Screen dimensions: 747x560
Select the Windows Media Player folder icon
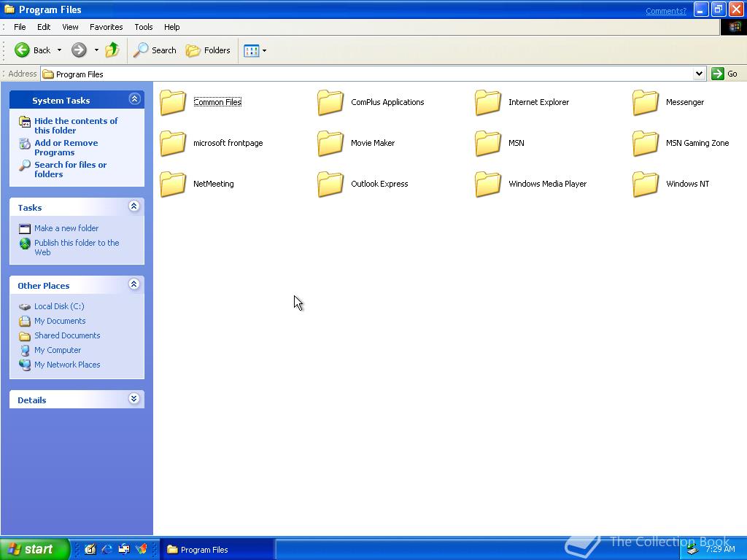(488, 184)
